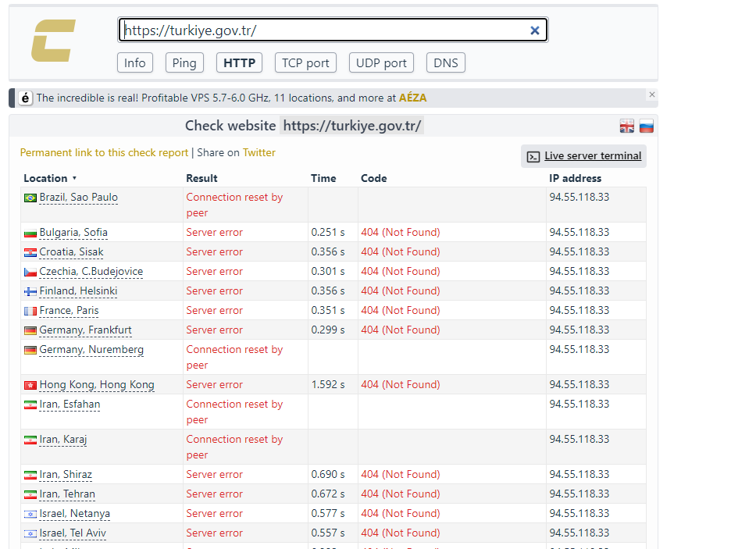Click the Time column header
756x549 pixels.
coord(323,178)
